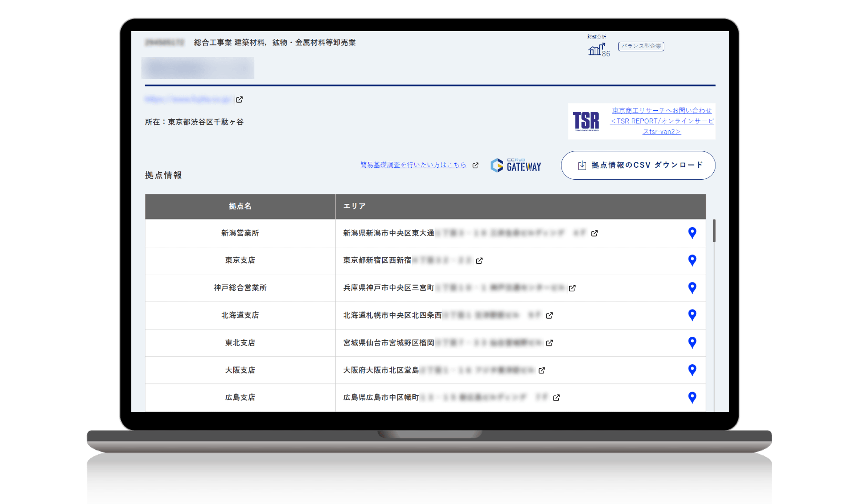The image size is (867, 504).
Task: Open external link next to the company URL
Action: coord(240,99)
